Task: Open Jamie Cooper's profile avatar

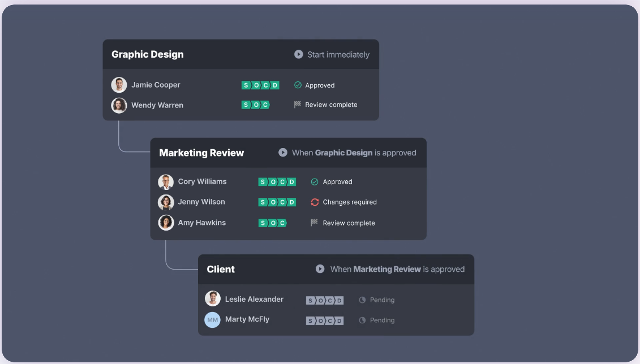Action: 119,85
